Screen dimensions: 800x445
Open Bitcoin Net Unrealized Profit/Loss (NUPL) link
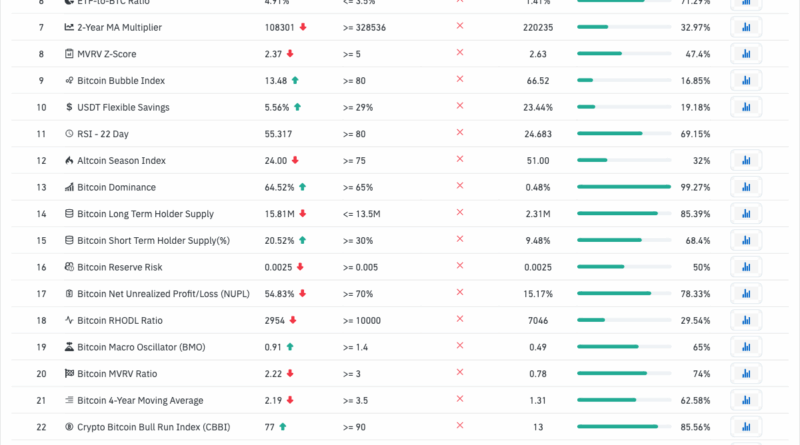tap(162, 294)
